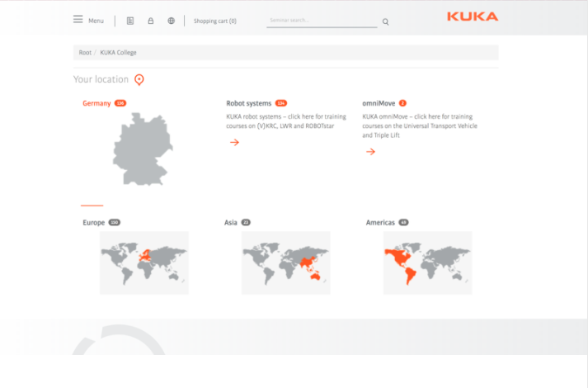The height and width of the screenshot is (388, 588).
Task: Click the arrow under omniMove
Action: pyautogui.click(x=371, y=152)
